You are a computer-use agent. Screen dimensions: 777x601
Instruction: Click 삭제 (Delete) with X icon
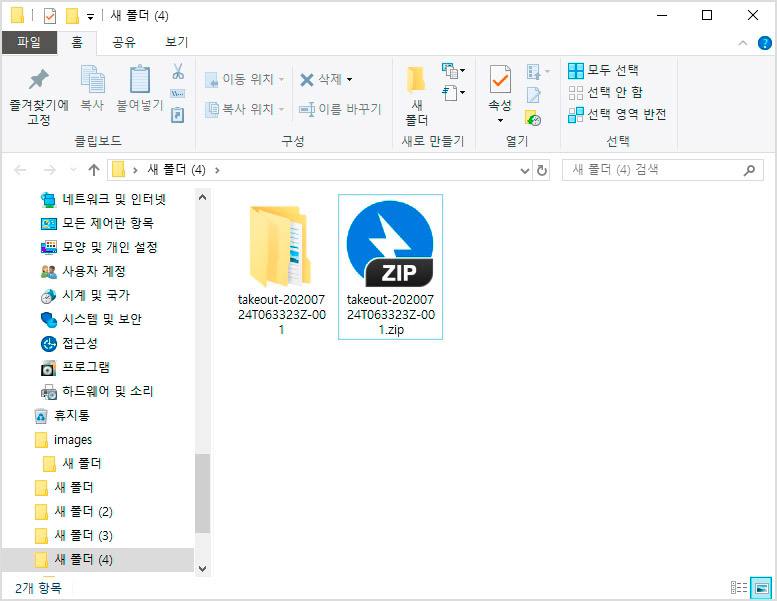[x=321, y=79]
